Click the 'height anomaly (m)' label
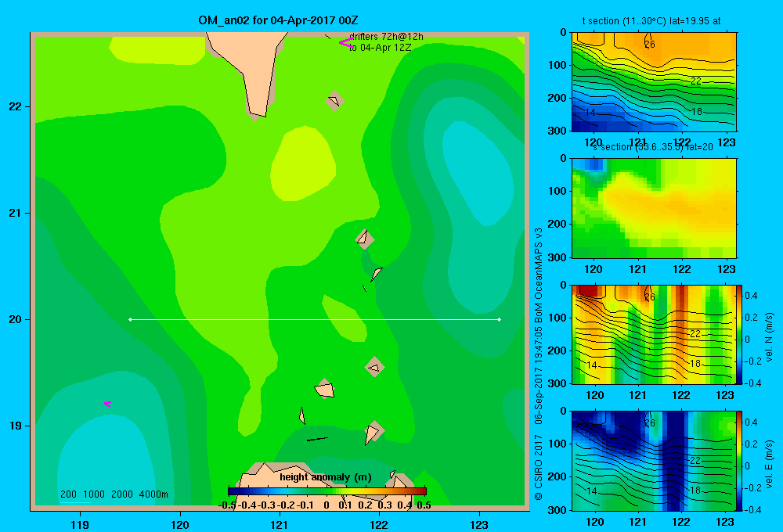Viewport: 783px width, 532px height. 326,477
